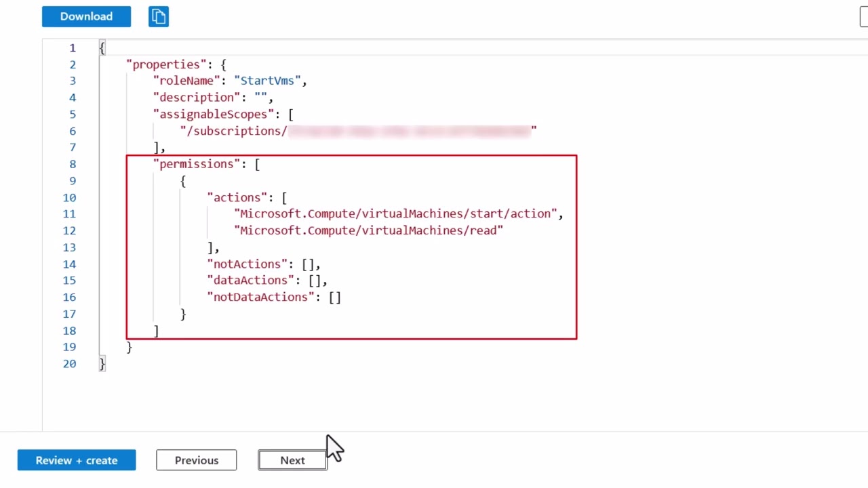Click the "/subscriptions/ scope string
The image size is (868, 488).
(358, 131)
